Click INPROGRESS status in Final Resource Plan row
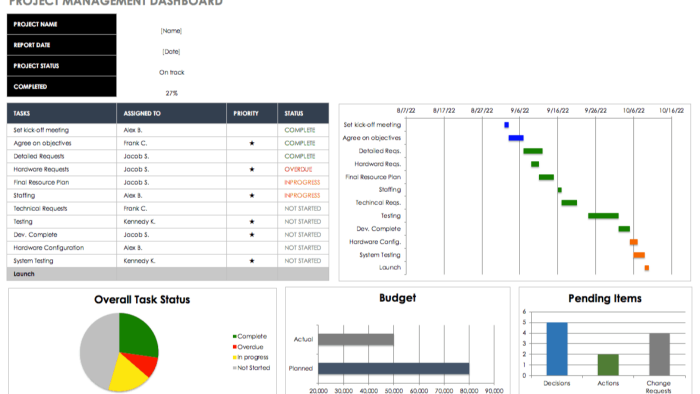Screen dimensions: 700x394 302,182
